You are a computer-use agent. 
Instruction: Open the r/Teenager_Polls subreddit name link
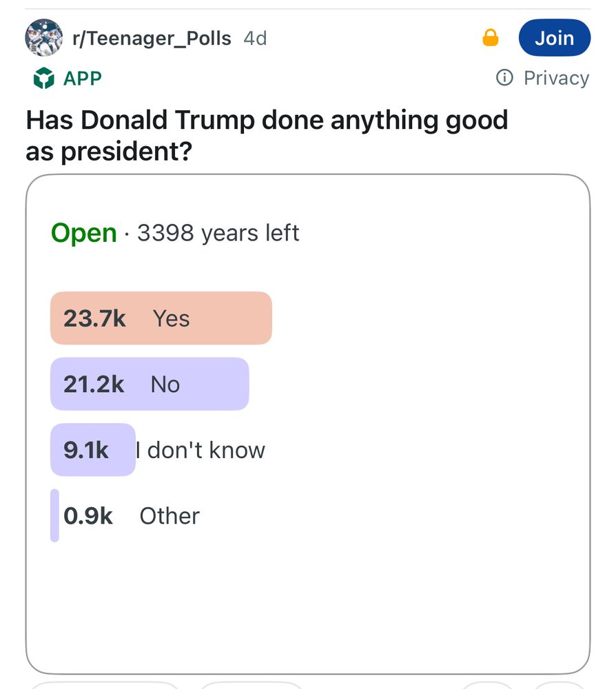tap(152, 39)
